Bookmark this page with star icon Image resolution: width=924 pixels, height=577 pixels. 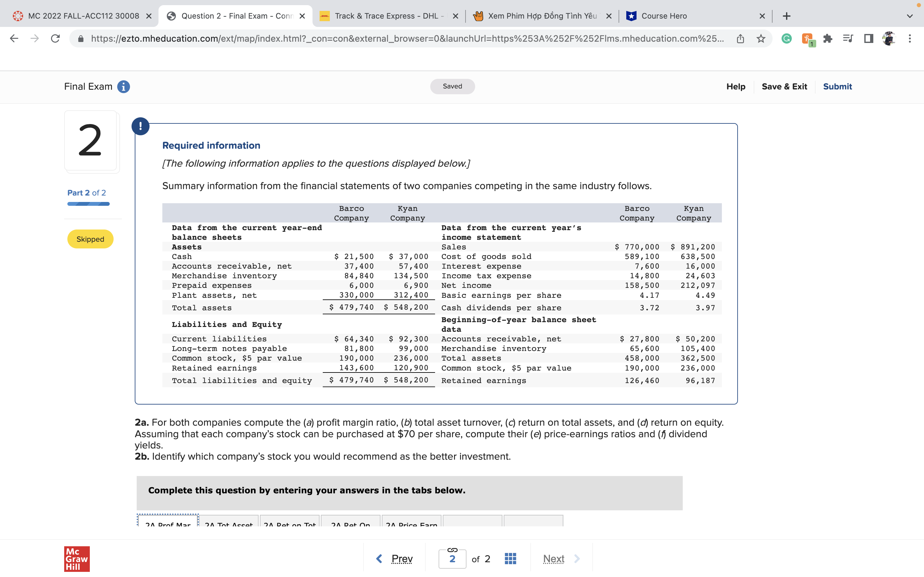coord(761,38)
